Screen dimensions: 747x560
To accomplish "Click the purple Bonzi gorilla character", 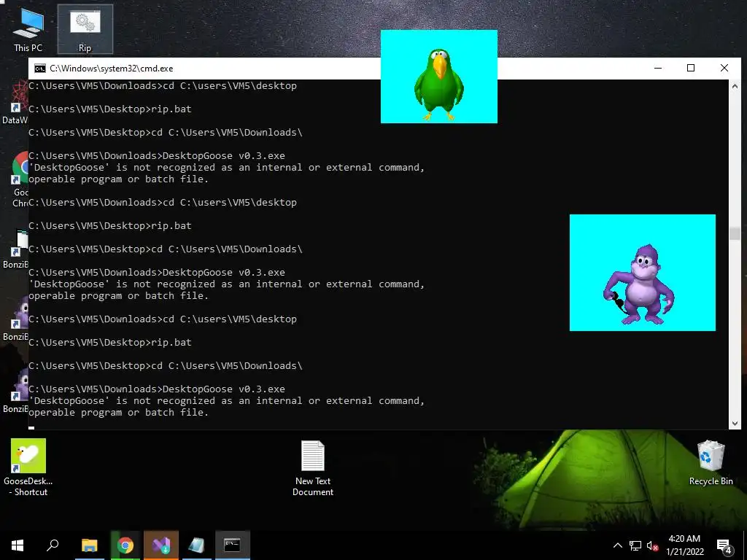I will click(x=638, y=284).
